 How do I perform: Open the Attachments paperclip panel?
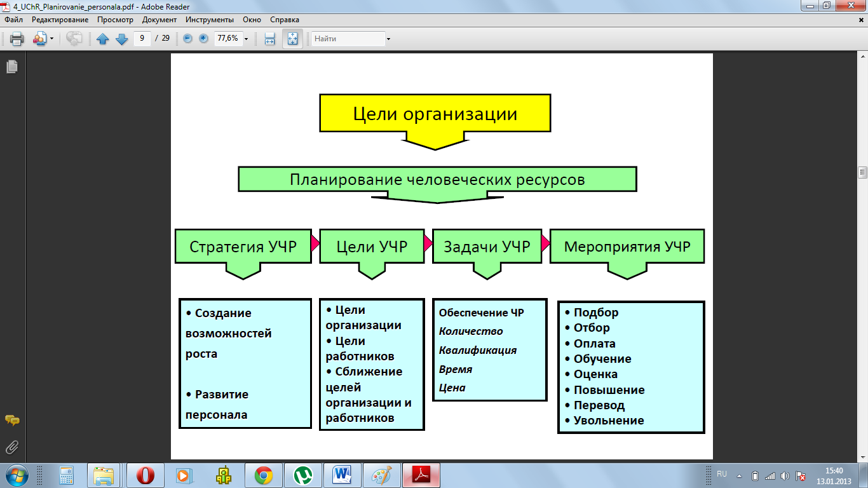(x=12, y=447)
